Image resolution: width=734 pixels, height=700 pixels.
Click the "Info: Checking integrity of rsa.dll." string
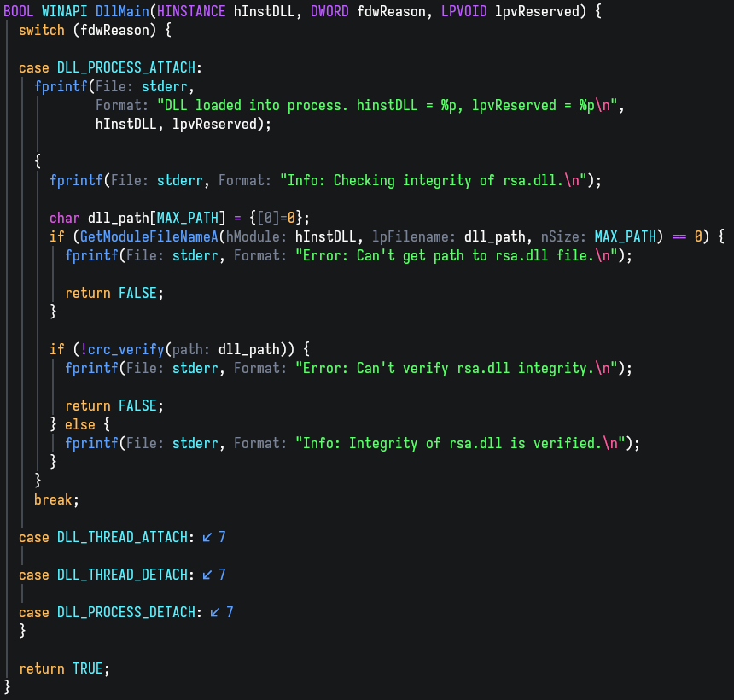(x=433, y=180)
